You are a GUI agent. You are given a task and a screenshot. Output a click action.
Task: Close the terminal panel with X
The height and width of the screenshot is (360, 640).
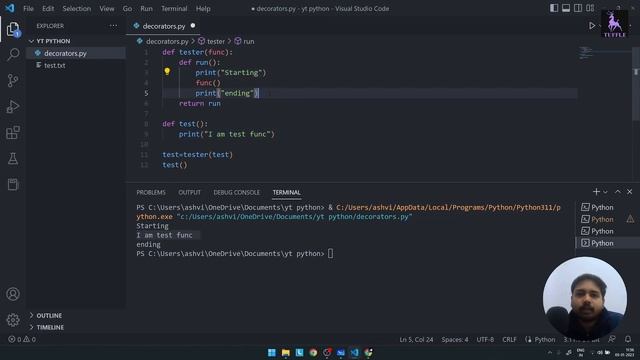coord(629,192)
